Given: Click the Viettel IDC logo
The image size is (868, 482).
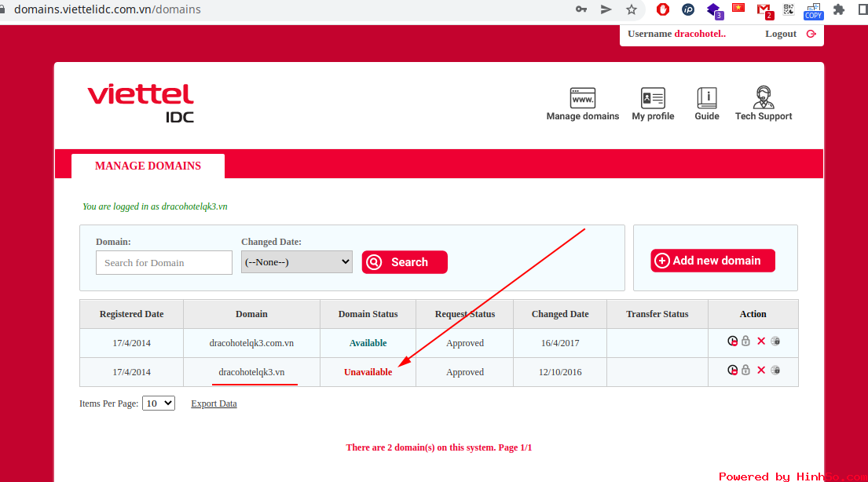Looking at the screenshot, I should (141, 103).
